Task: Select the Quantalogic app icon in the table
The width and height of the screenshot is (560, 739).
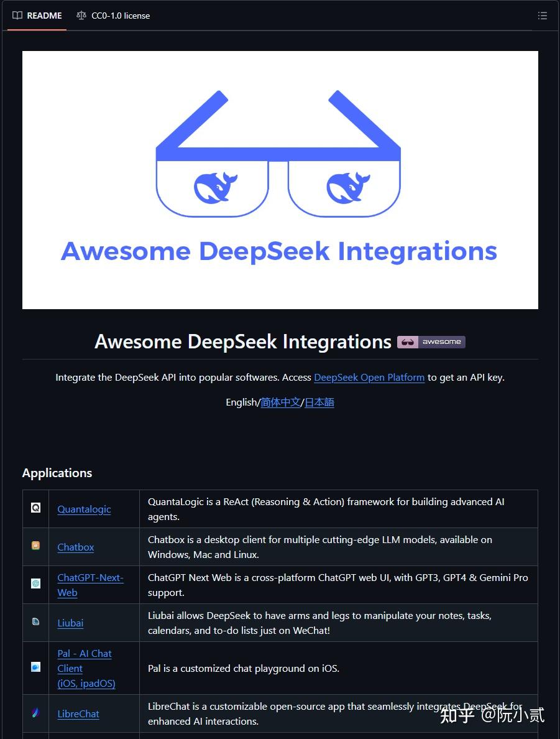Action: point(35,508)
